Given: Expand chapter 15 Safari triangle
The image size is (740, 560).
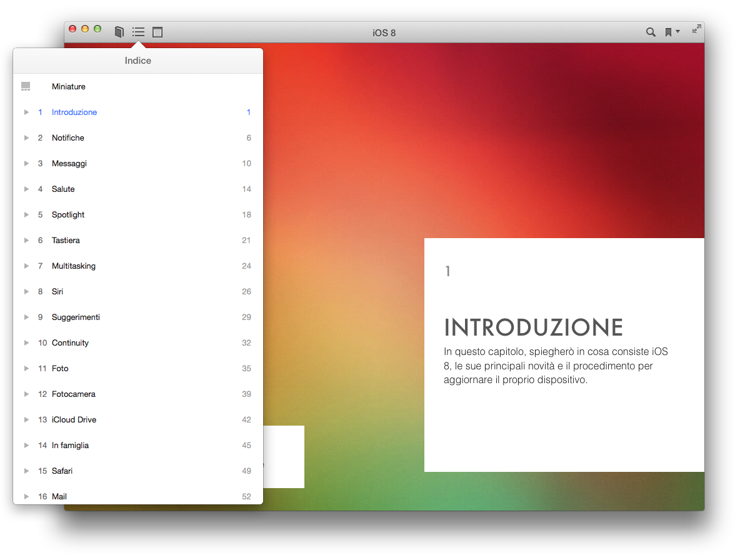Looking at the screenshot, I should point(26,471).
